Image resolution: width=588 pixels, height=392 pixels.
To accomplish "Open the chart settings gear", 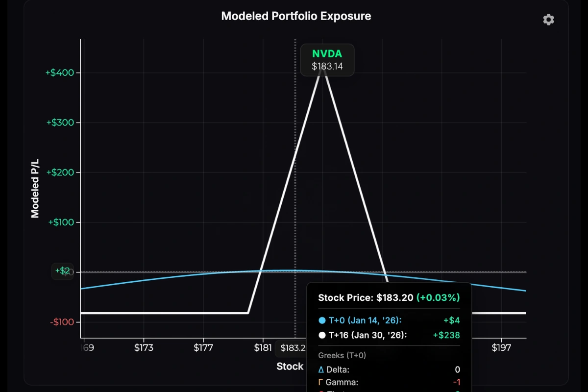I will pos(548,20).
